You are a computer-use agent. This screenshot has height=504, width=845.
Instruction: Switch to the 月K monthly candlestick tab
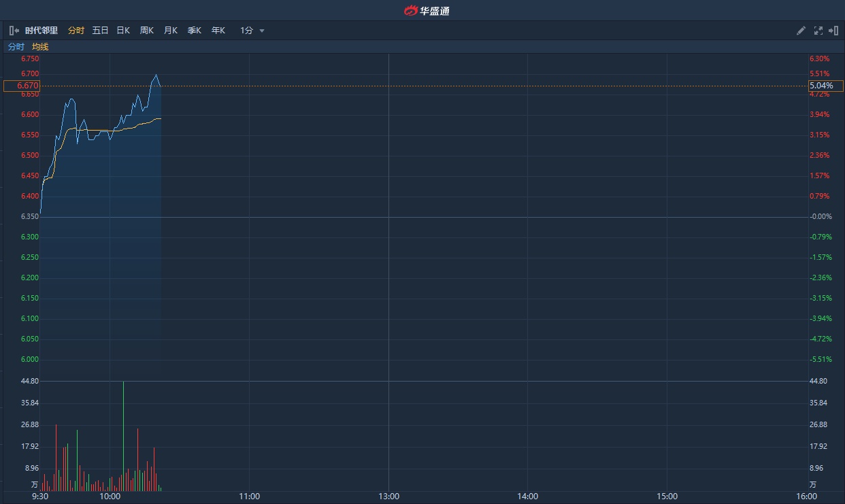point(170,31)
